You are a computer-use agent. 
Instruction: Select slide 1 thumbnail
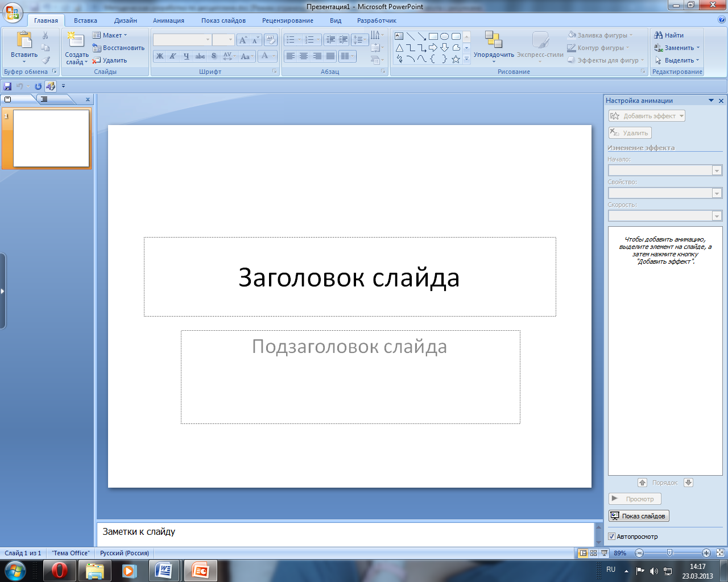(51, 138)
